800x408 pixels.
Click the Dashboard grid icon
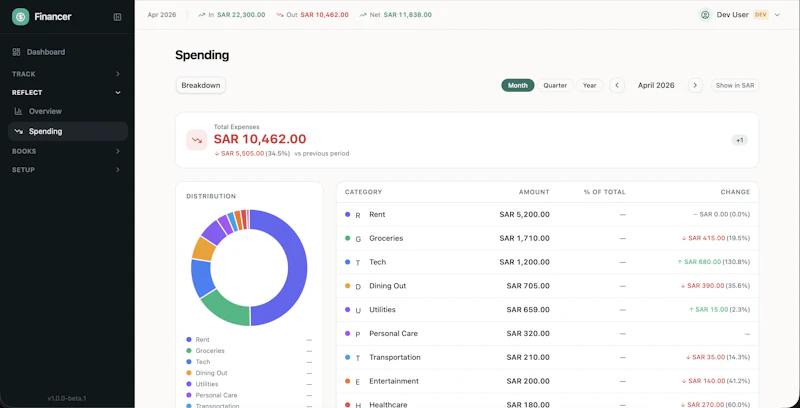[16, 52]
